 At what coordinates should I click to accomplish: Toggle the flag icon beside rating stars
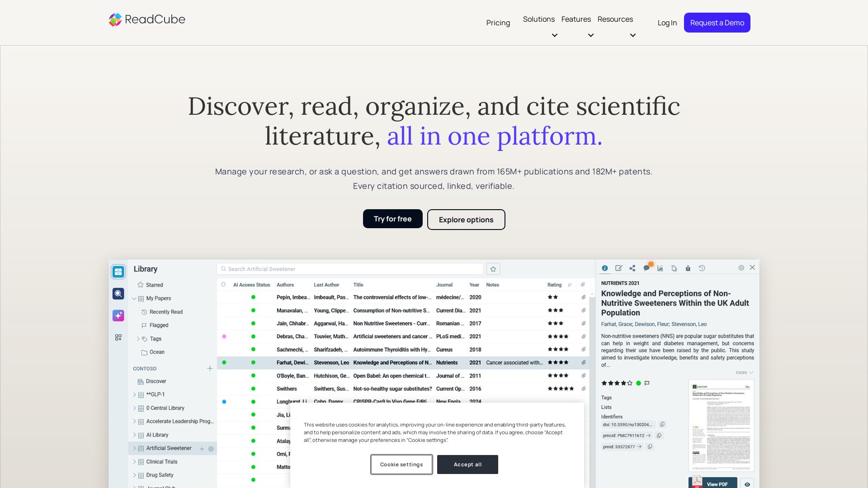point(647,383)
